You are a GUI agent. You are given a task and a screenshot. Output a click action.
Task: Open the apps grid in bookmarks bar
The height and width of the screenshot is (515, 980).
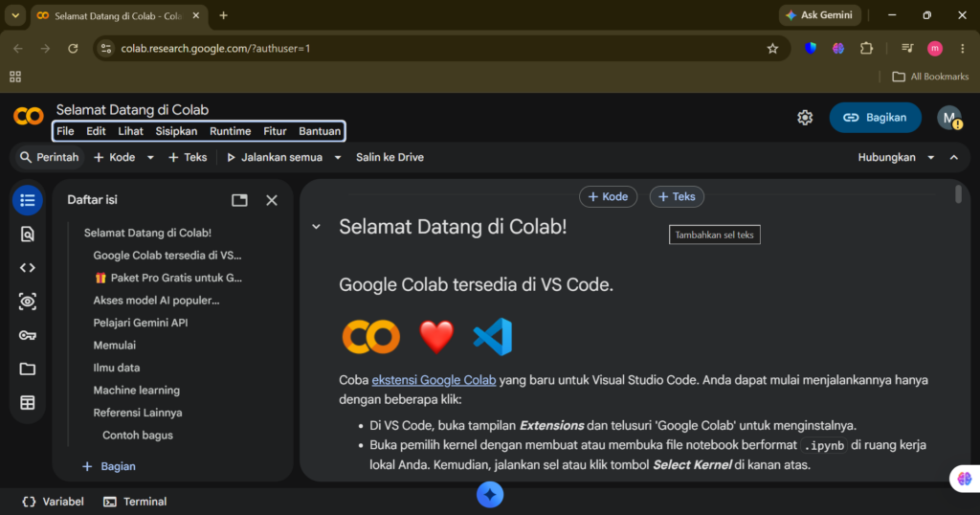(x=15, y=77)
